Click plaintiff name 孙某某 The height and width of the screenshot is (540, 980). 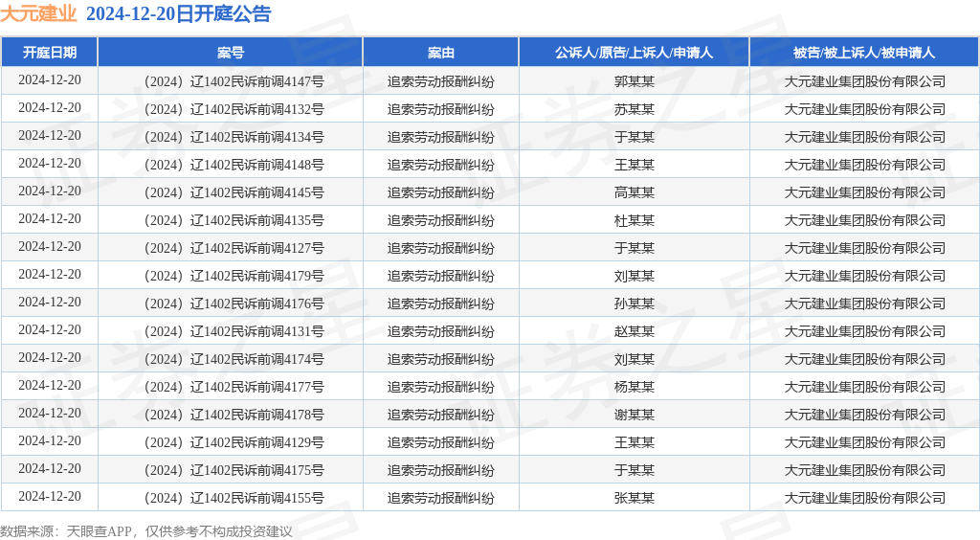pos(634,304)
